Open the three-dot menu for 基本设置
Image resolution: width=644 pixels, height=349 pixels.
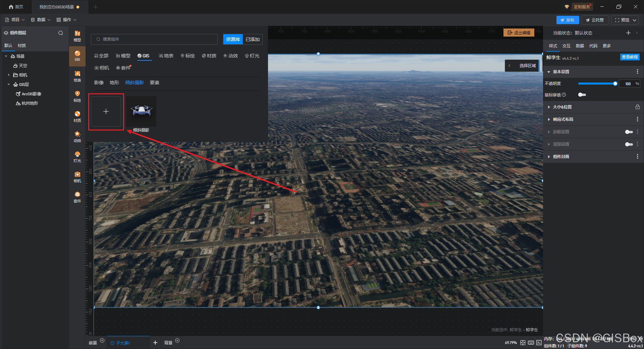click(x=637, y=71)
